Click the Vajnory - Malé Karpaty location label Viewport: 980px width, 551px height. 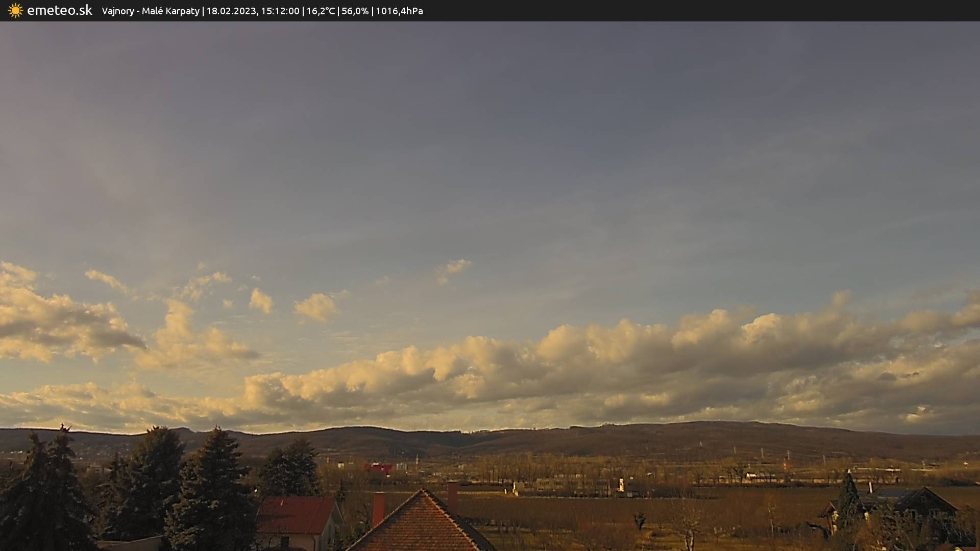(151, 11)
